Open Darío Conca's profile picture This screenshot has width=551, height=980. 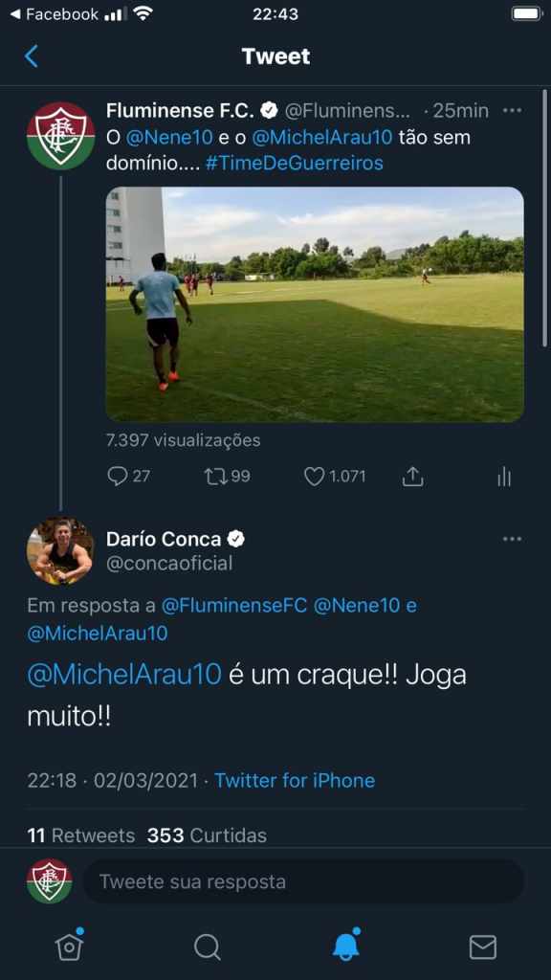(60, 550)
